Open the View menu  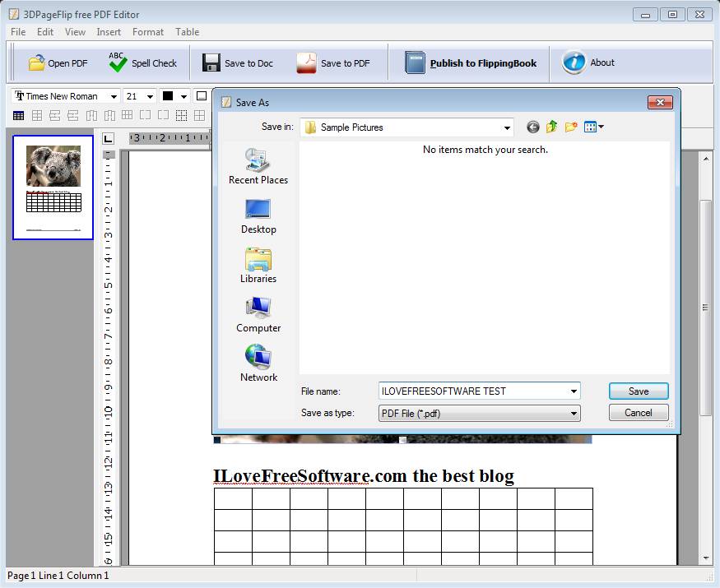pos(75,32)
